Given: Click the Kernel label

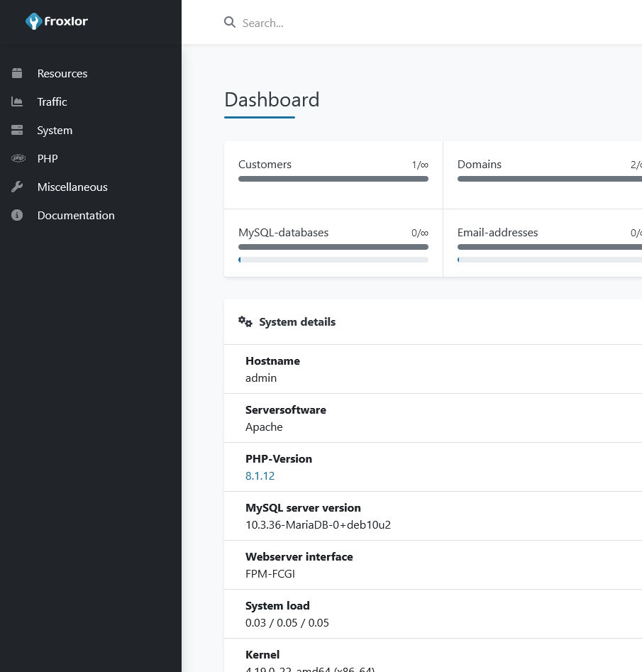Looking at the screenshot, I should coord(262,654).
